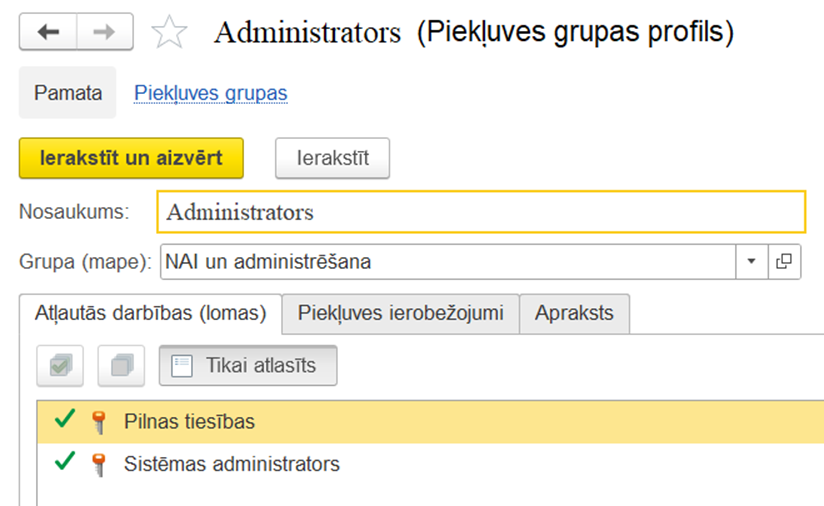
Task: Switch to Piekļuves ierobežojumi tab
Action: tap(401, 314)
